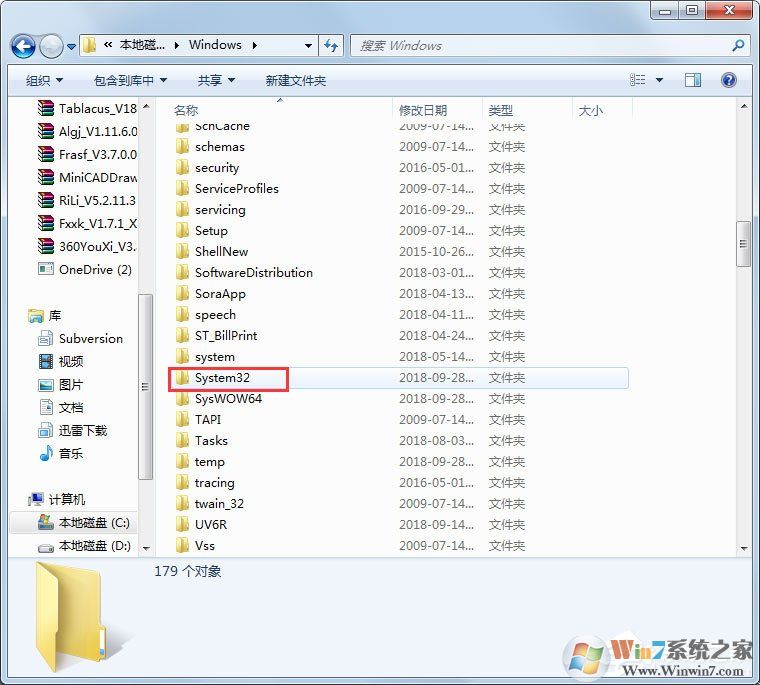Select the TAPI folder icon
760x685 pixels.
tap(182, 419)
